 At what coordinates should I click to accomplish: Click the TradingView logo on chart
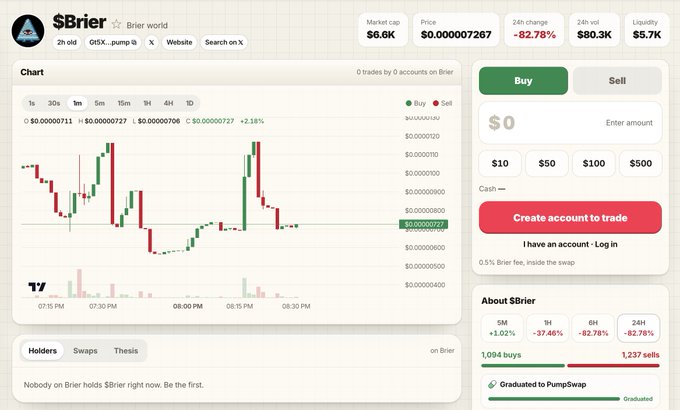37,286
